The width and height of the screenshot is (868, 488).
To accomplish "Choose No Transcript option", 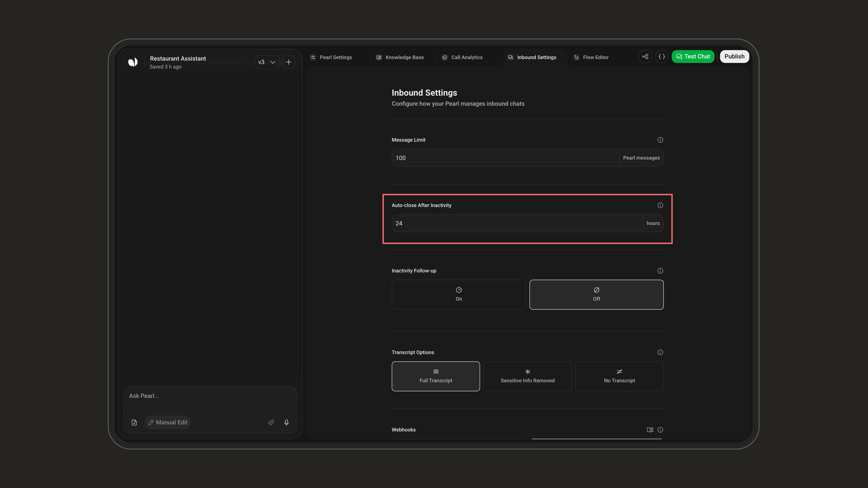I will [x=619, y=376].
